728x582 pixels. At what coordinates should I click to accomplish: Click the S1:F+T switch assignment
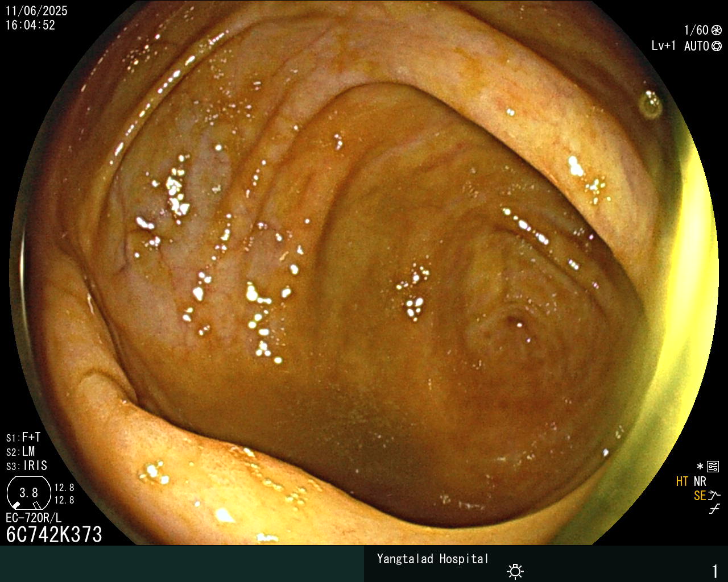click(23, 438)
